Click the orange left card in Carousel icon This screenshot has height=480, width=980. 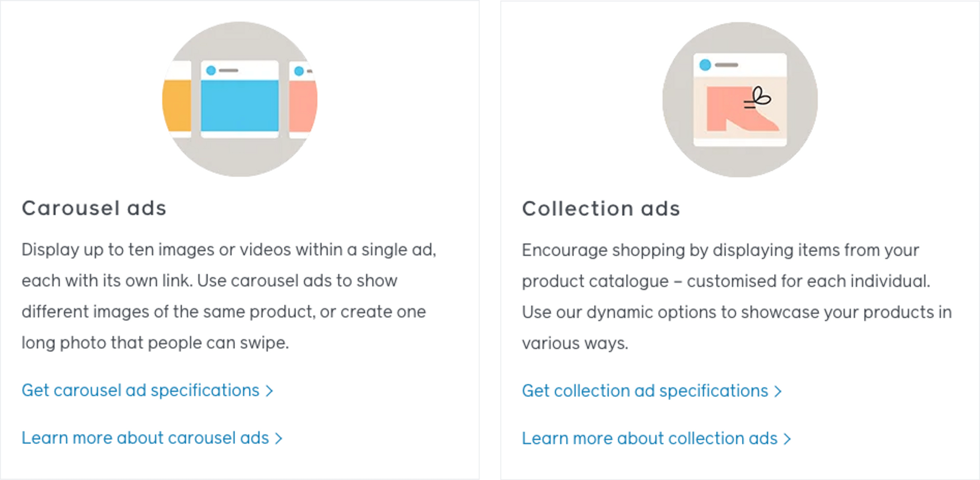pyautogui.click(x=177, y=105)
